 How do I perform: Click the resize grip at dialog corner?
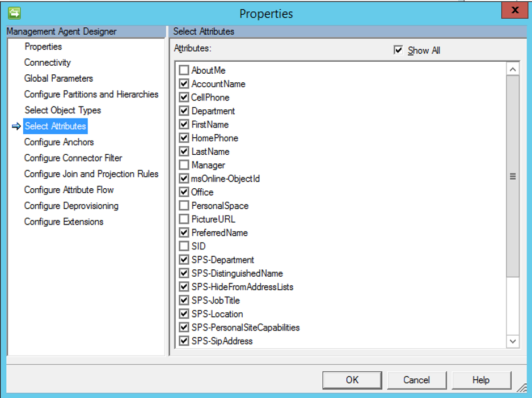[521, 388]
